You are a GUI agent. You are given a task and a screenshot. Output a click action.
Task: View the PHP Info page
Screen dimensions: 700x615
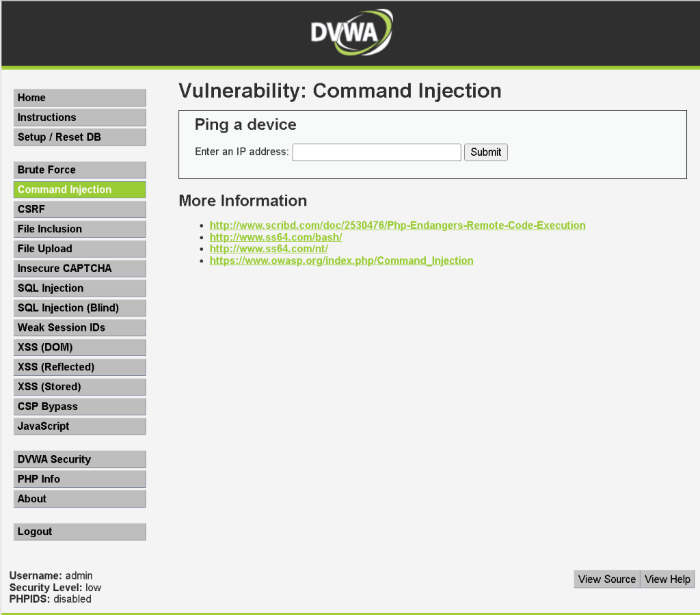tap(79, 479)
